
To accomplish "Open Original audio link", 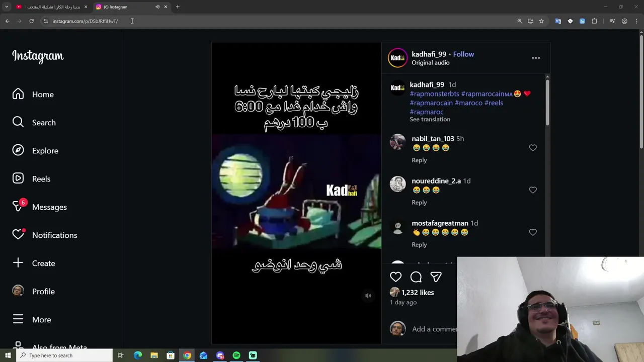I will (431, 63).
